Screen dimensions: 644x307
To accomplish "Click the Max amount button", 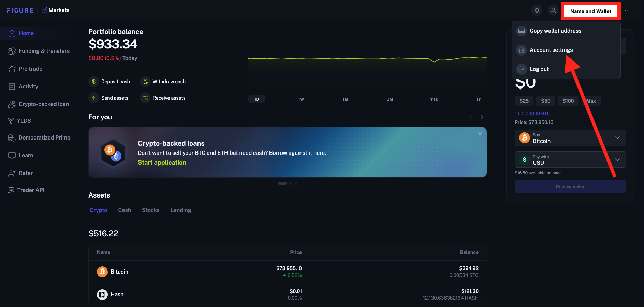I will click(x=591, y=101).
